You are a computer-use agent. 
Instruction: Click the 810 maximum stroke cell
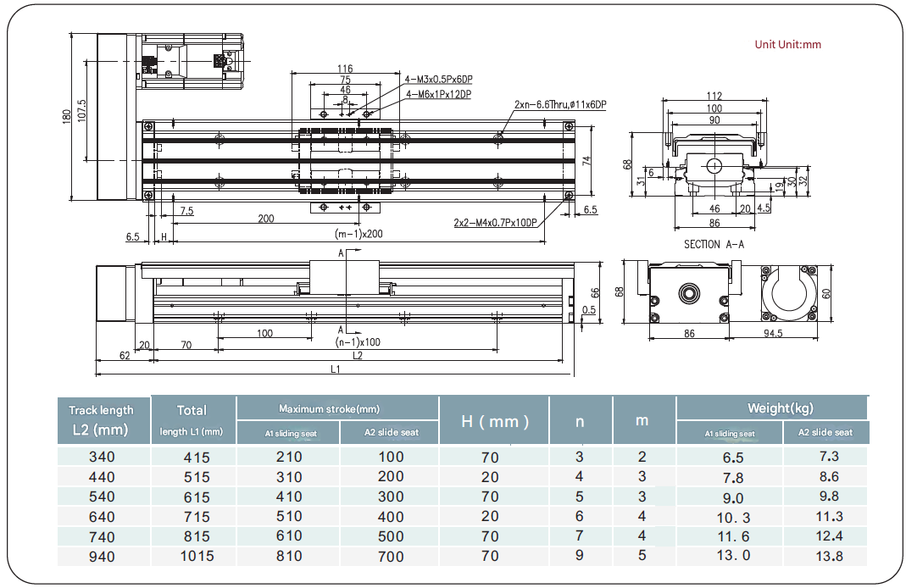coord(288,556)
